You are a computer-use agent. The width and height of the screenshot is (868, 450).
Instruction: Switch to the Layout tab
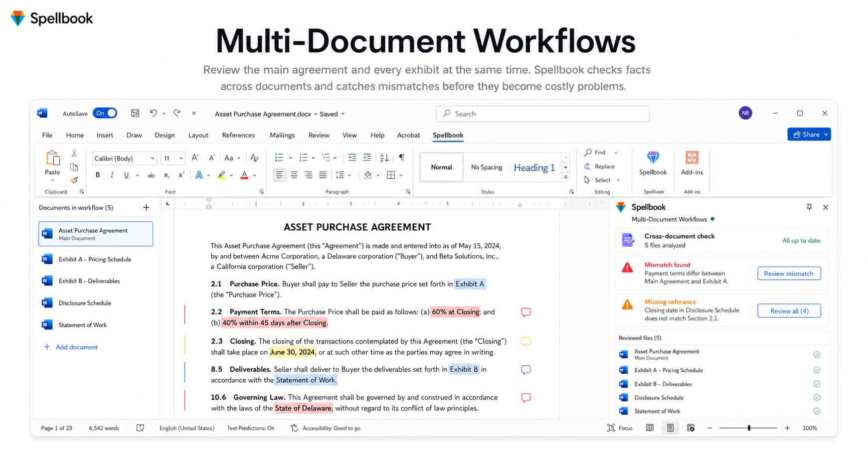tap(198, 135)
